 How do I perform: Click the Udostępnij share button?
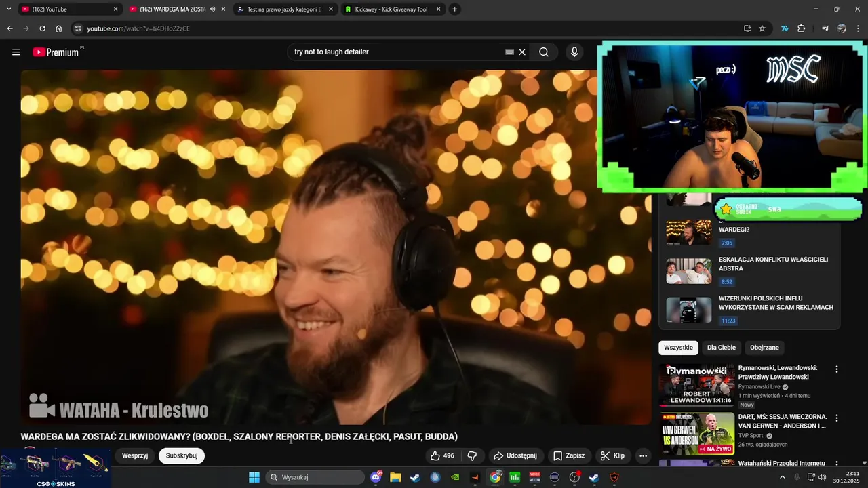pyautogui.click(x=515, y=455)
